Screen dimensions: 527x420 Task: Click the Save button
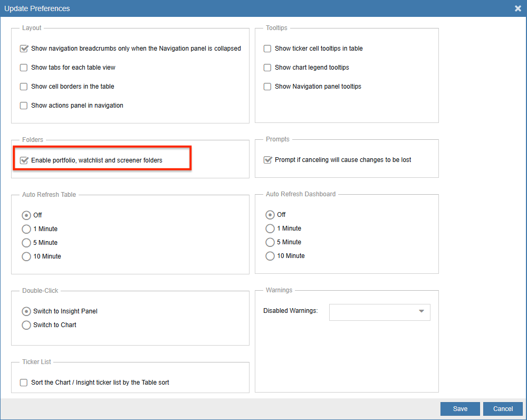click(460, 409)
